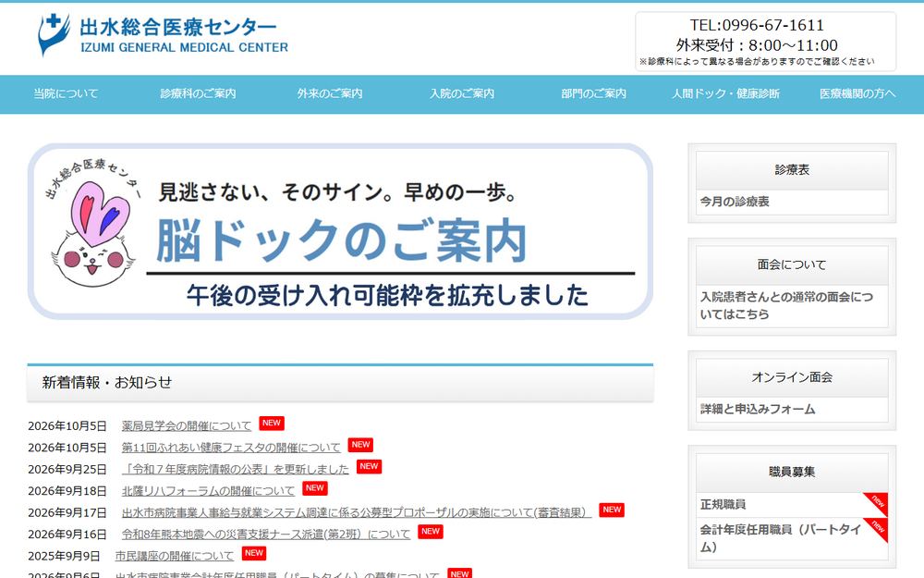Click NEW badge beside 薬局見学会
Image resolution: width=924 pixels, height=578 pixels.
tap(272, 423)
